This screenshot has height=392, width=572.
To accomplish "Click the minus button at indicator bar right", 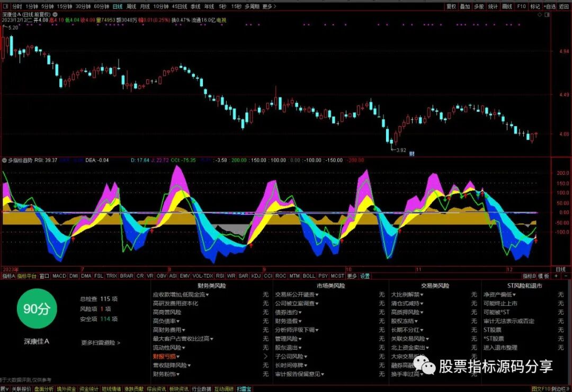I will click(566, 276).
